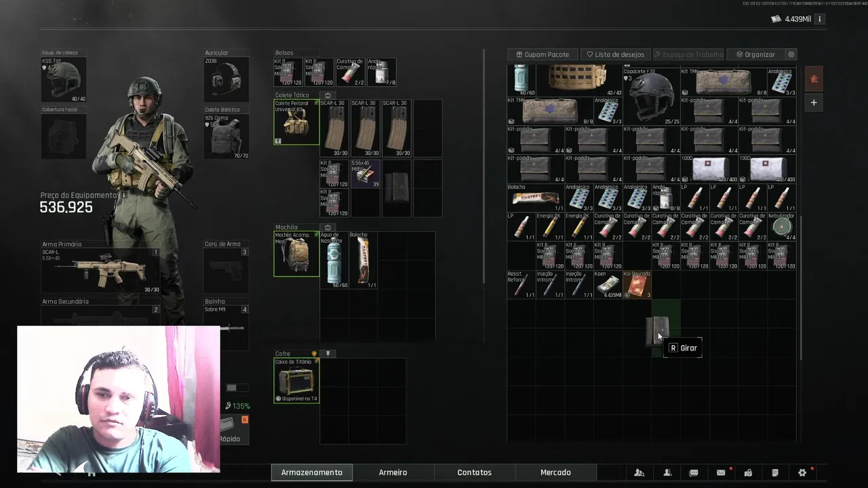Switch to the Armazenamento tab
This screenshot has width=868, height=488.
(x=312, y=472)
